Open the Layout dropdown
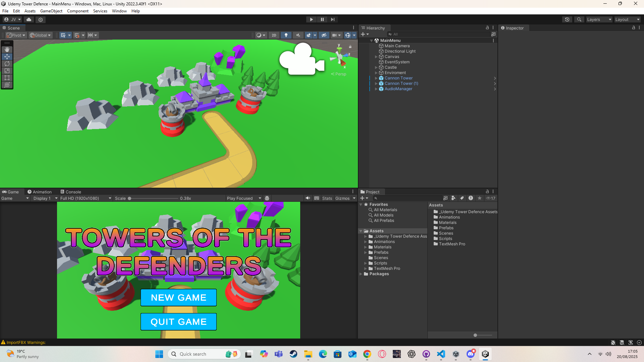This screenshot has height=362, width=644. [x=627, y=19]
